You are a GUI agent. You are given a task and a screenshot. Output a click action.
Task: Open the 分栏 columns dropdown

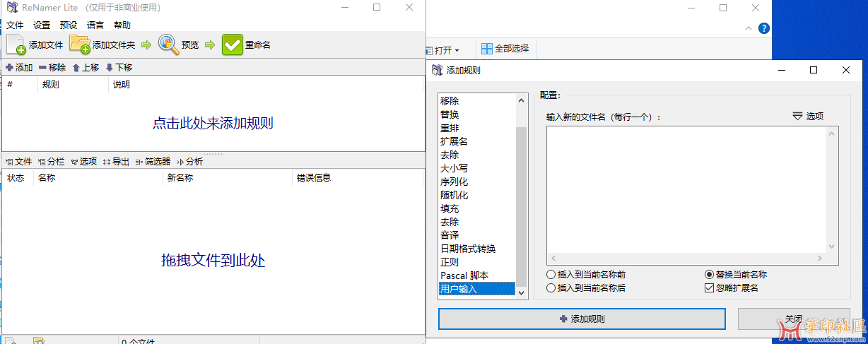pos(51,162)
